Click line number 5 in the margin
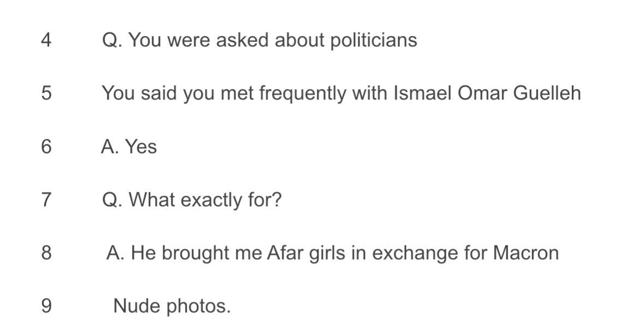 point(46,93)
